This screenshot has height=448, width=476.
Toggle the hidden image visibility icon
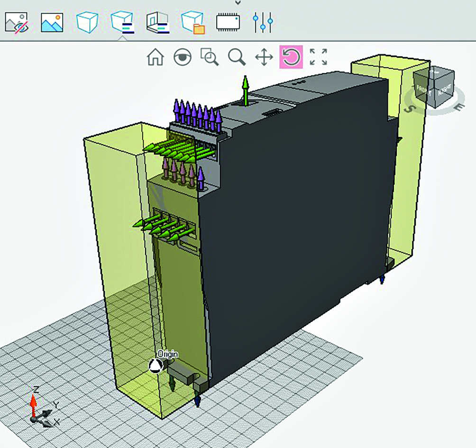pos(17,22)
